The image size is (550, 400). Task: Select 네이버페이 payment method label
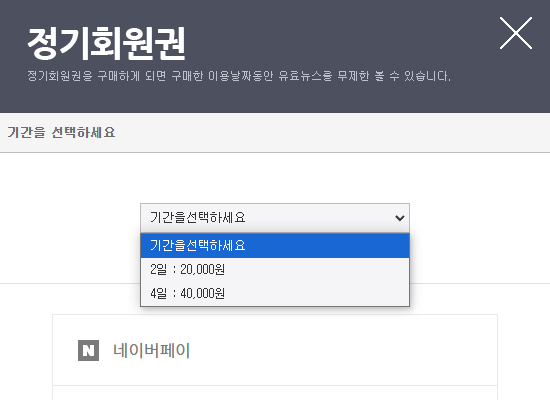152,350
